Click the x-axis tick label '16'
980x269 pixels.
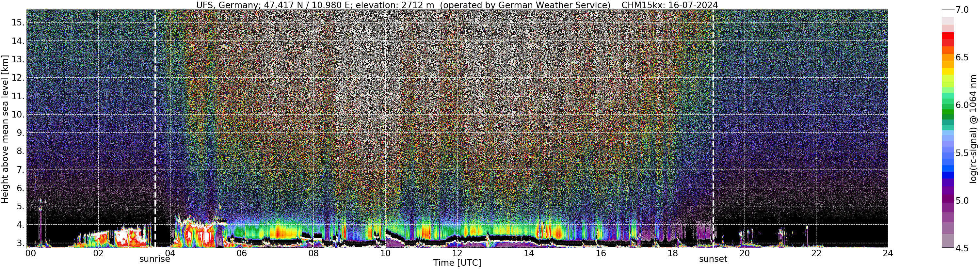coord(601,253)
